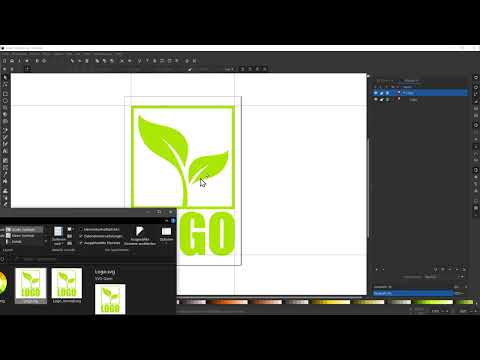Open the Pfad menu
The width and height of the screenshot is (480, 360).
69,54
